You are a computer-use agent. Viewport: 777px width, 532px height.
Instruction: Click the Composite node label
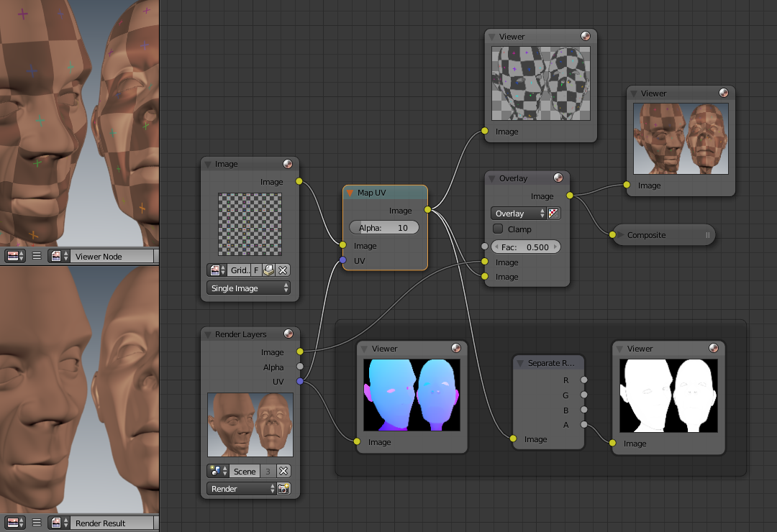click(x=646, y=235)
